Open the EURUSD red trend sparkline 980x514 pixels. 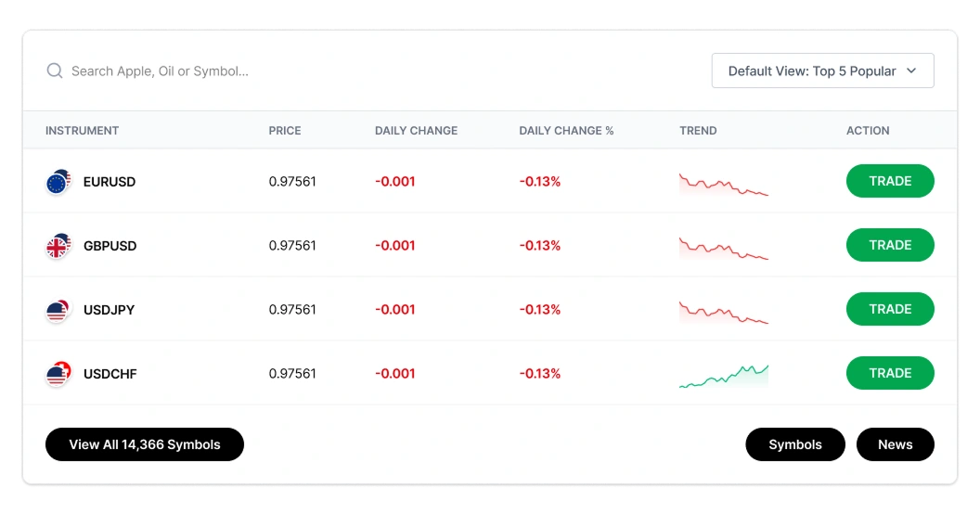(724, 185)
